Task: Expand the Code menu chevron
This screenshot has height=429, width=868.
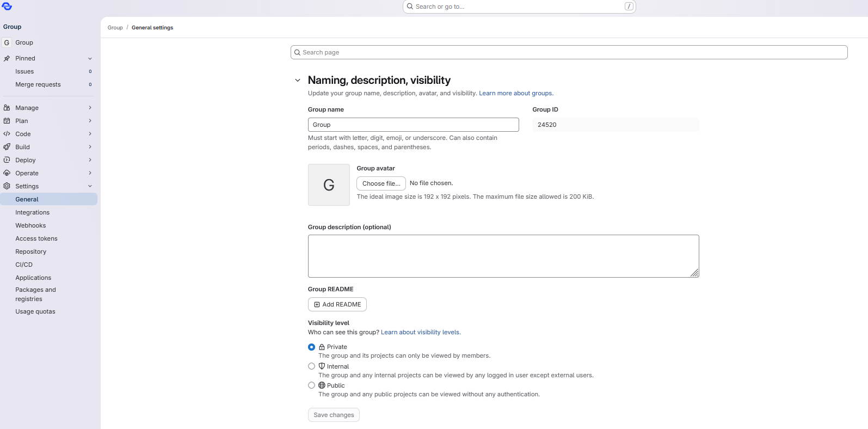Action: [x=90, y=134]
